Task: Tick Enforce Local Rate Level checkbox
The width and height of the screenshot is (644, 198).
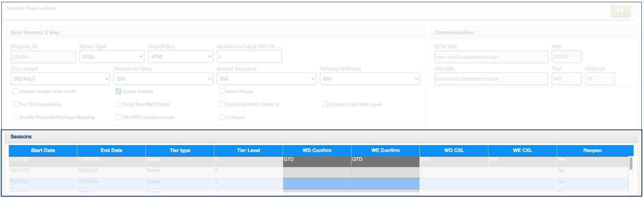Action: tap(325, 104)
